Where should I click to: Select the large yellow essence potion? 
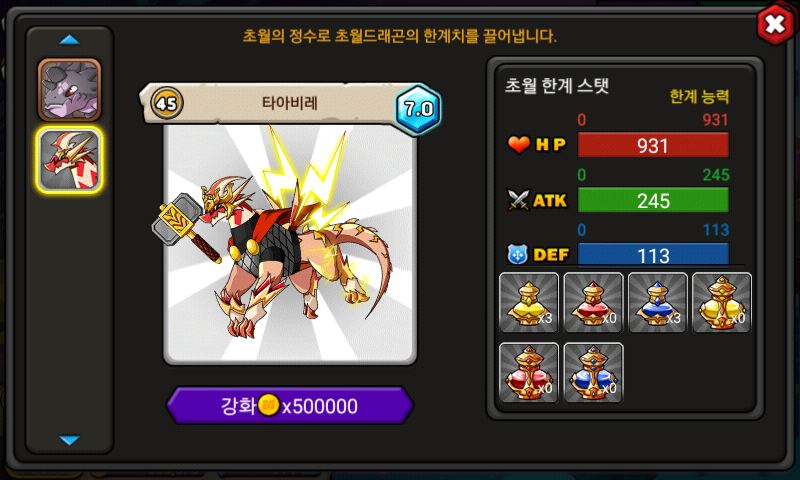pos(722,303)
